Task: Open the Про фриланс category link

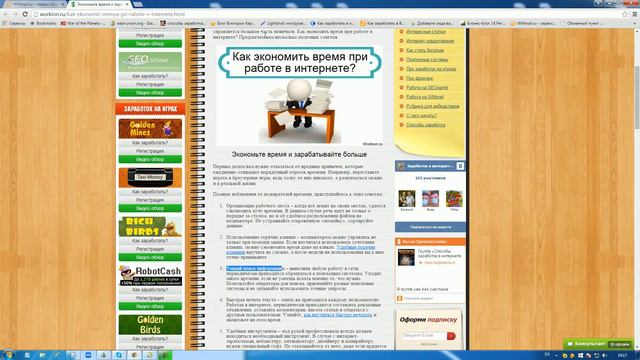Action: pos(420,78)
